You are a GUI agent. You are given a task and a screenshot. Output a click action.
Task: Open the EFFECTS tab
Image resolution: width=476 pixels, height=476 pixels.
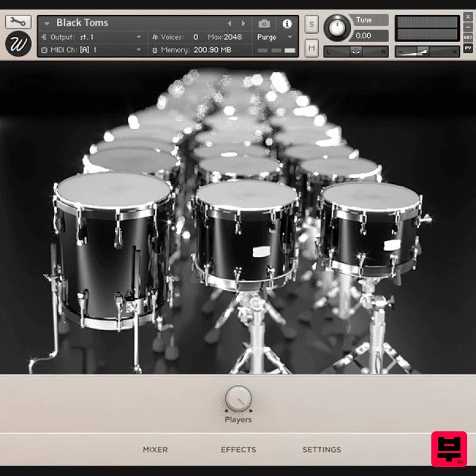point(239,450)
